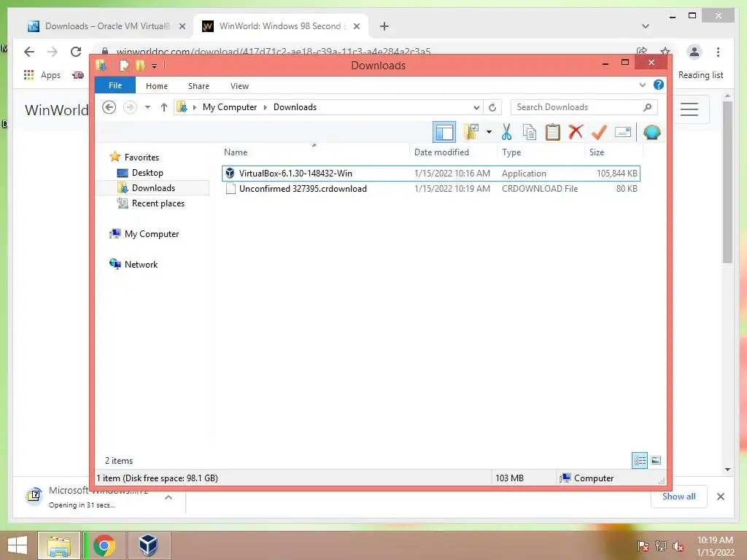Click the New folder quick access icon
This screenshot has width=747, height=560.
[x=140, y=66]
